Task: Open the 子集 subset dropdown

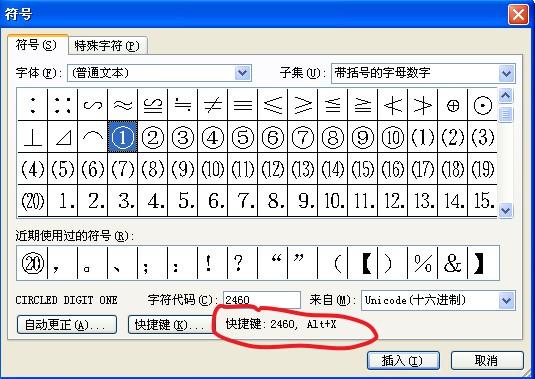Action: point(423,73)
